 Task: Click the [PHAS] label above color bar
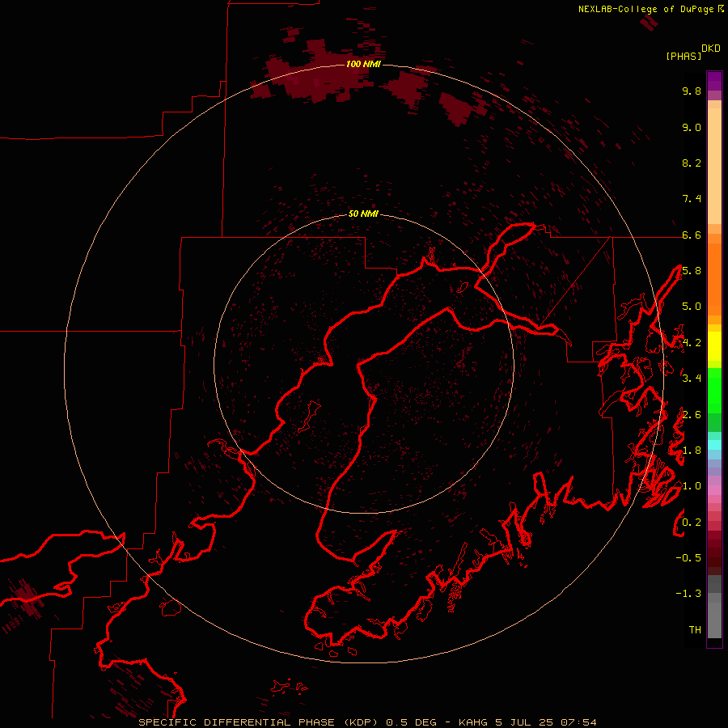684,56
